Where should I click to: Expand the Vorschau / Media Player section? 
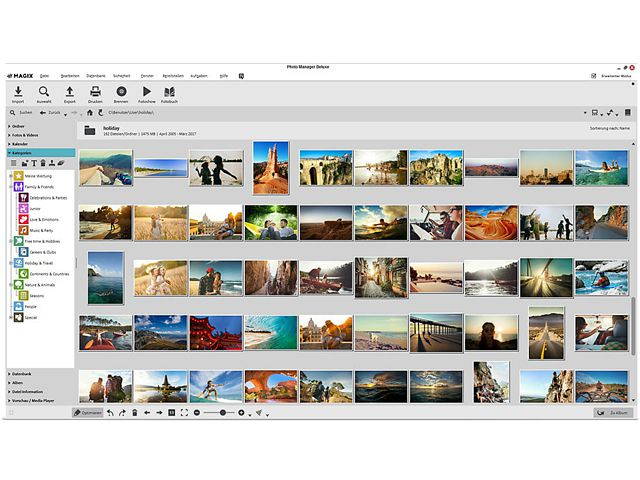[x=41, y=401]
